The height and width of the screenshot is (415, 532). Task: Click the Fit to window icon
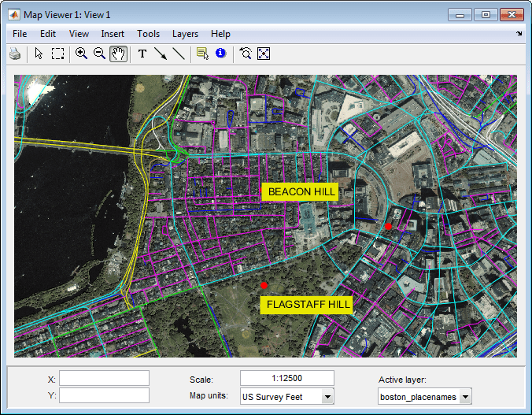point(264,54)
